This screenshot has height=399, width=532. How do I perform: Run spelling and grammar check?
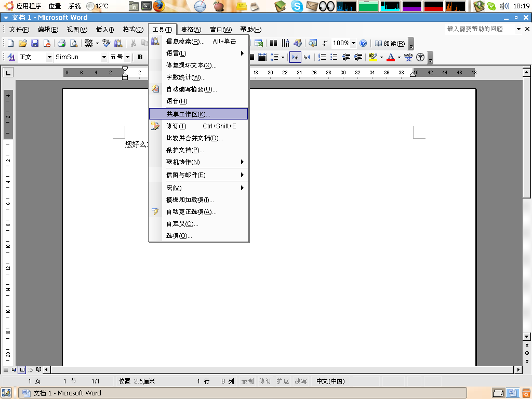coord(106,43)
